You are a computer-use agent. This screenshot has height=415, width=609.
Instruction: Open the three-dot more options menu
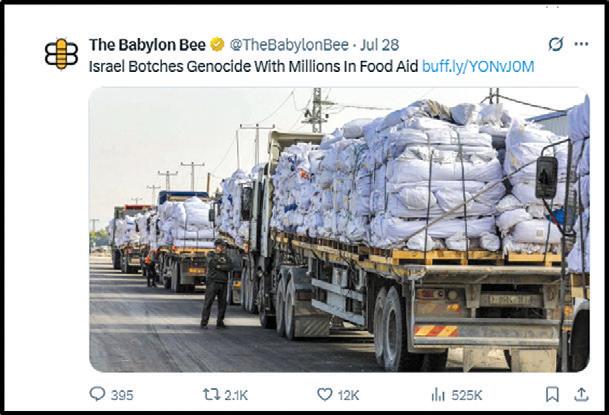tap(581, 44)
